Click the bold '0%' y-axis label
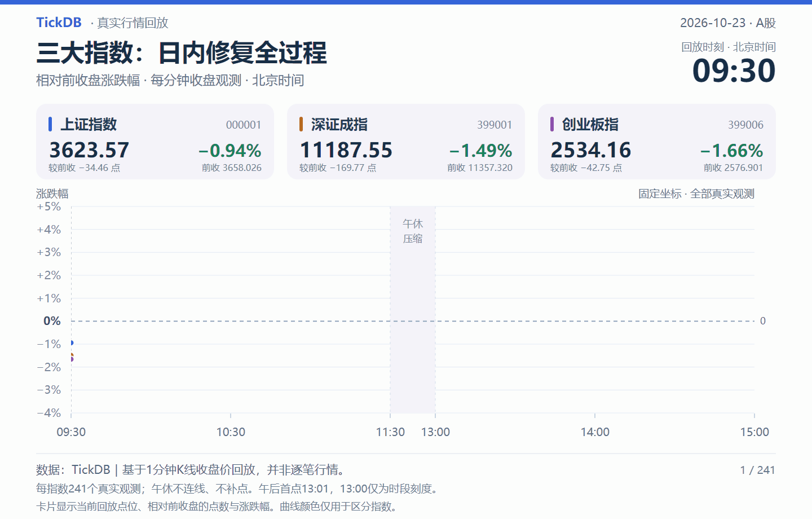The image size is (812, 519). tap(52, 321)
